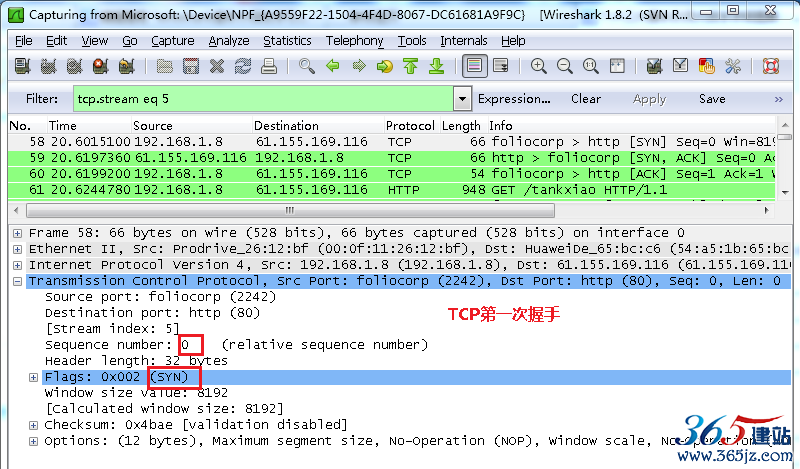800x469 pixels.
Task: Open help lifebuoy icon
Action: coord(771,66)
